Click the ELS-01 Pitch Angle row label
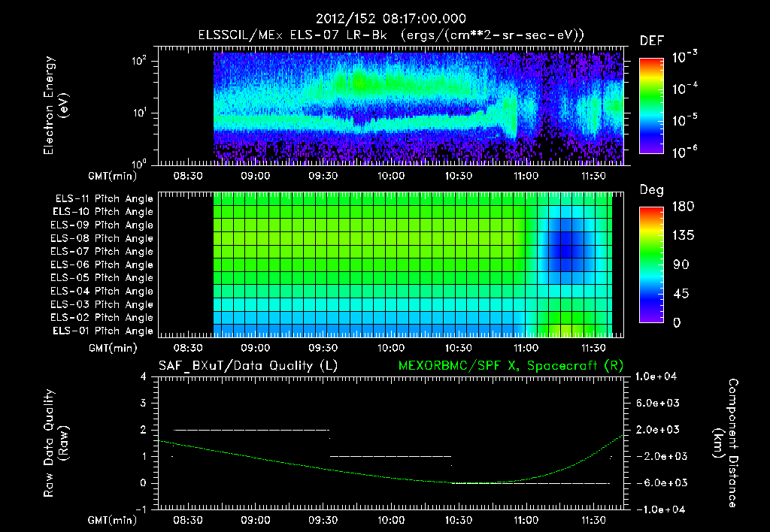The height and width of the screenshot is (532, 770). (103, 331)
